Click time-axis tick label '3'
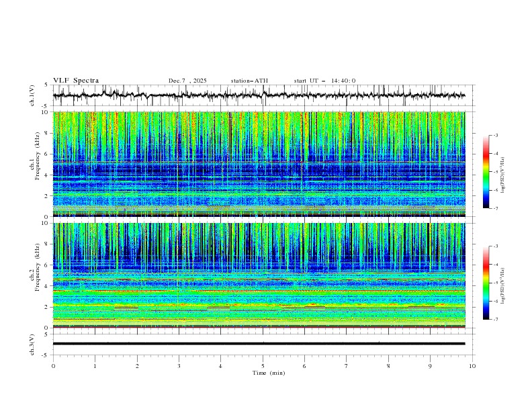Viewport: 532px width, 411px height. pyautogui.click(x=179, y=366)
